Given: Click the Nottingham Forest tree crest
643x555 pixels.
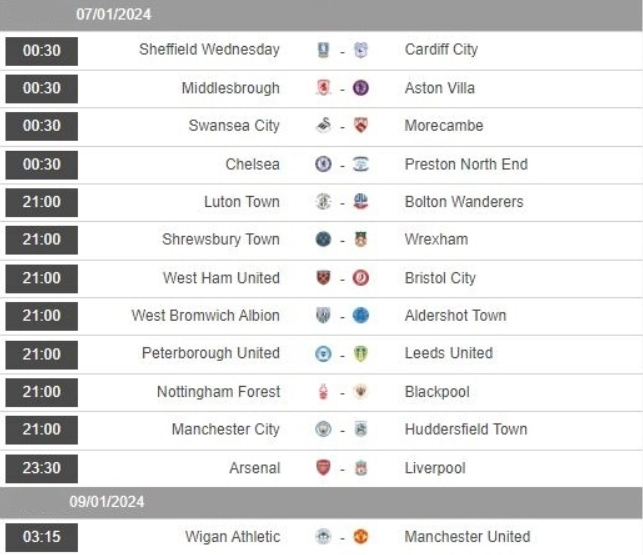Looking at the screenshot, I should pyautogui.click(x=323, y=391).
